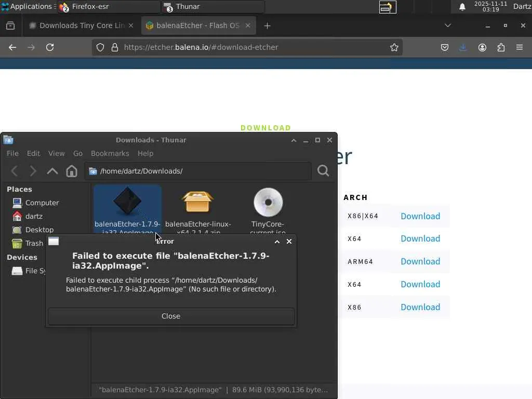Viewport: 532px width, 399px height.
Task: Click the ARCH column heading
Action: (355, 197)
